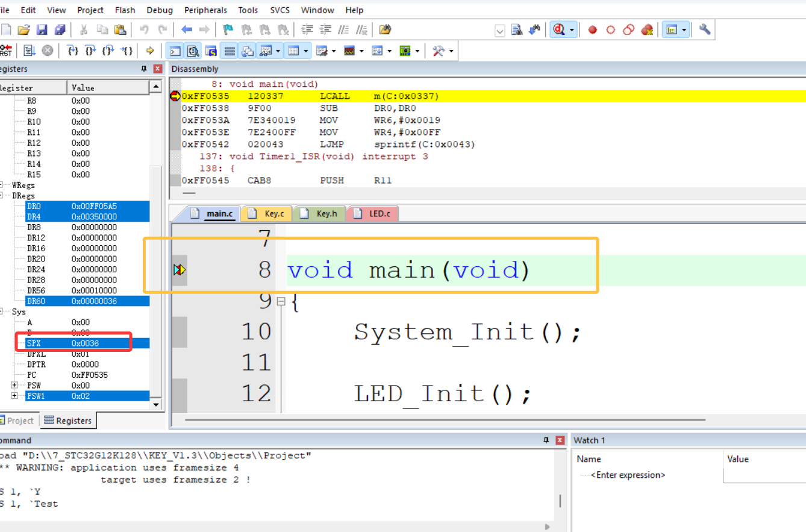Expand the PSW register node
This screenshot has height=532, width=806.
coord(14,385)
